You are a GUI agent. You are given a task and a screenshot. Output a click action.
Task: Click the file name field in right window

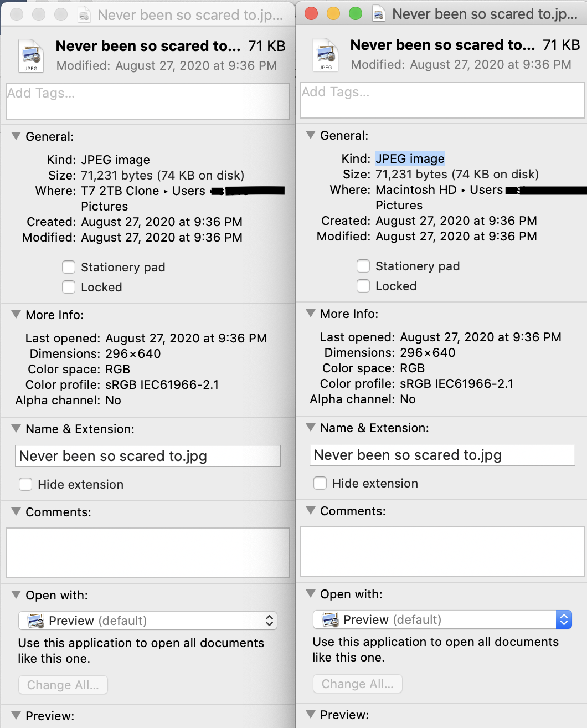[442, 455]
